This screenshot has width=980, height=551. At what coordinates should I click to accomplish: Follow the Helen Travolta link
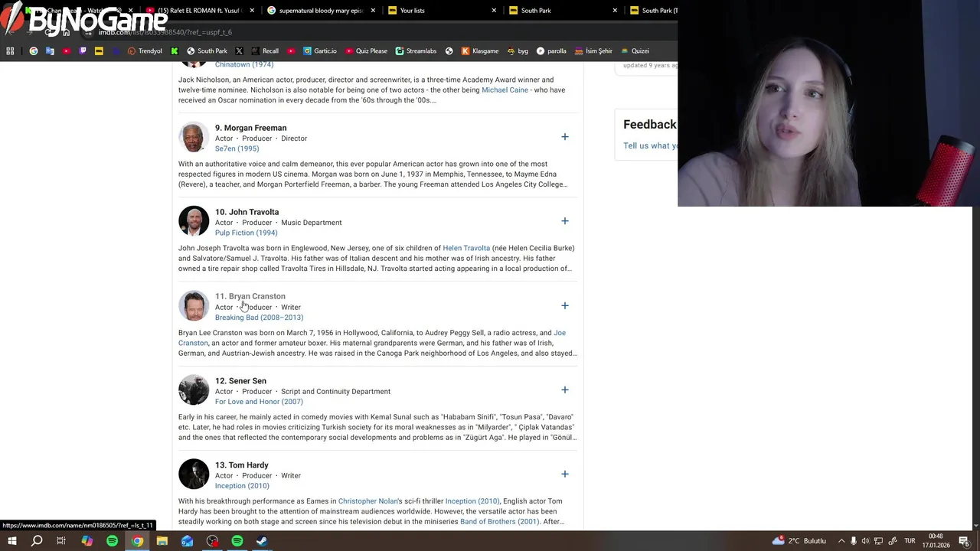point(466,248)
